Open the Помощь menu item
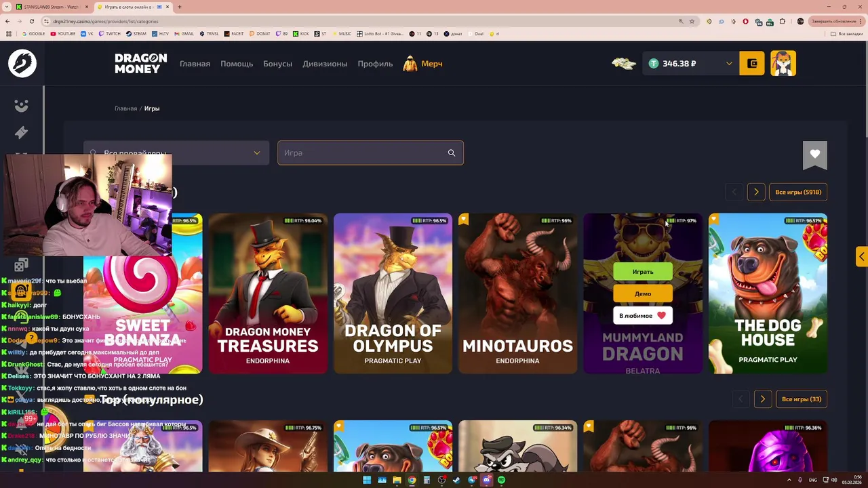 (237, 64)
